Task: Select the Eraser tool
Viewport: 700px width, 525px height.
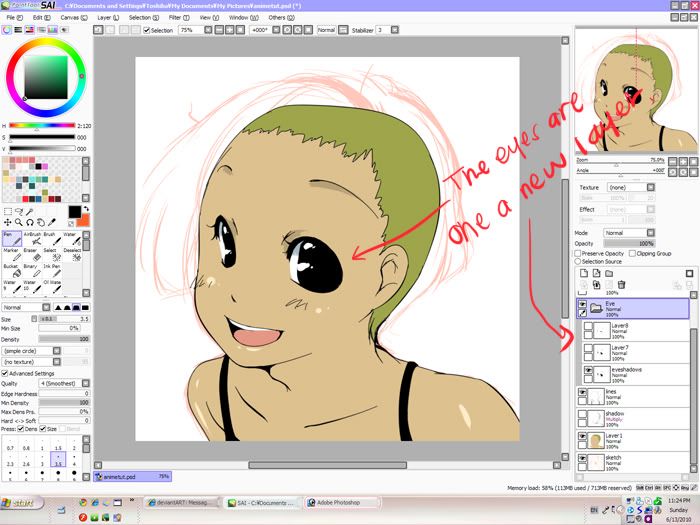Action: (x=32, y=255)
